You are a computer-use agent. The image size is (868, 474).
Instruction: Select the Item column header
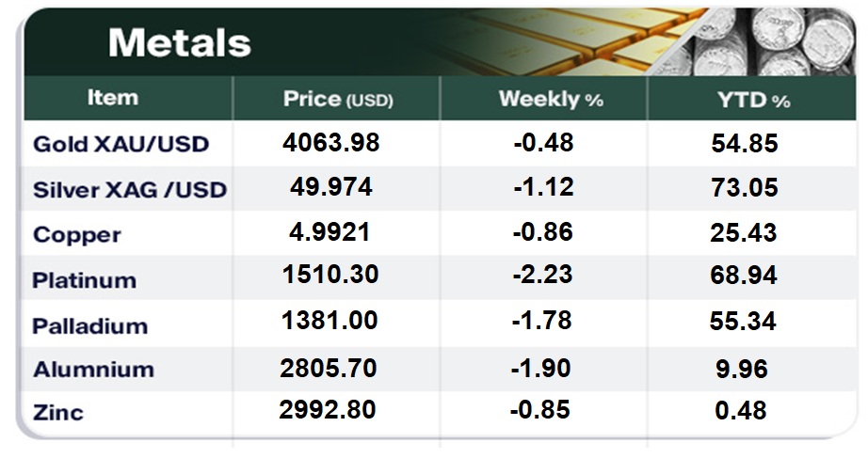[113, 98]
